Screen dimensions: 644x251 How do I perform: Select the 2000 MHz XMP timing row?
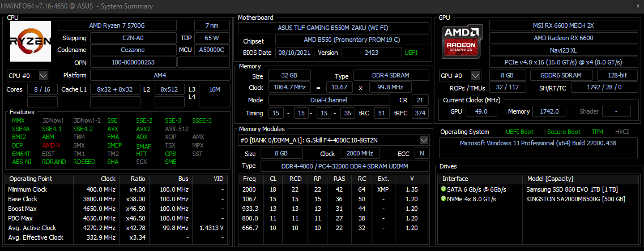click(x=334, y=189)
